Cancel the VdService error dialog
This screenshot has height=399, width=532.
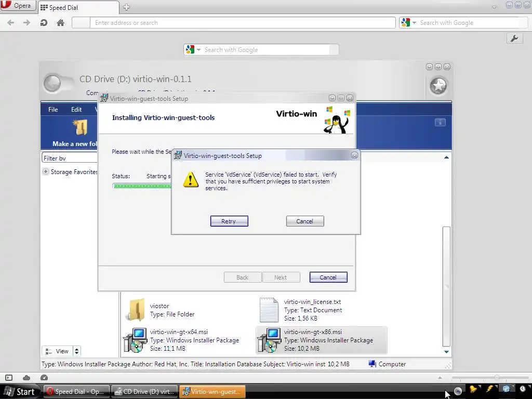pos(304,221)
